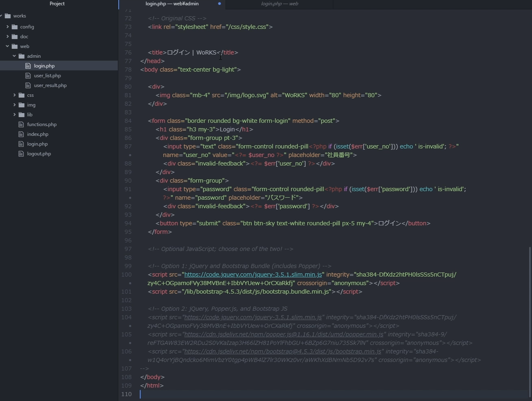This screenshot has width=532, height=401.
Task: Open user_result.php in the tree
Action: tap(50, 85)
